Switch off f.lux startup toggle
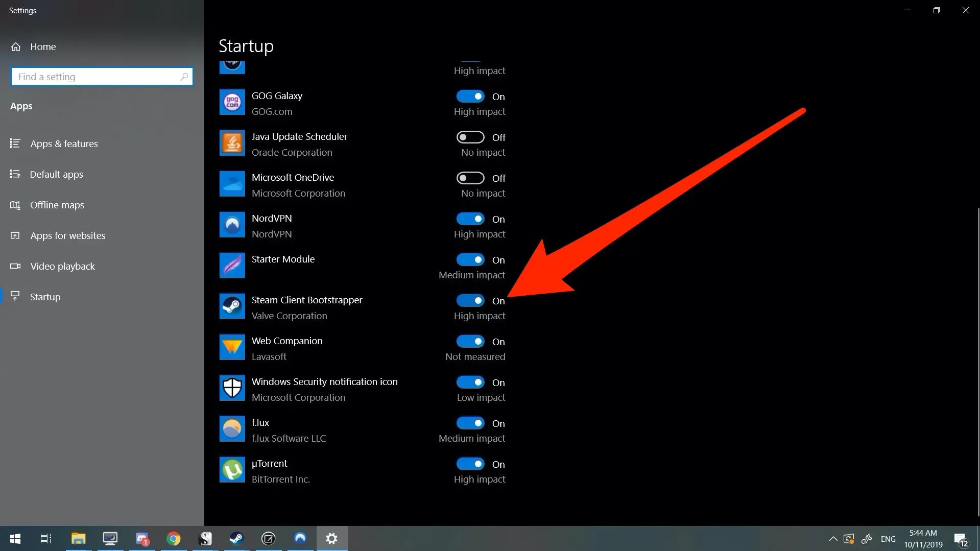 click(470, 423)
